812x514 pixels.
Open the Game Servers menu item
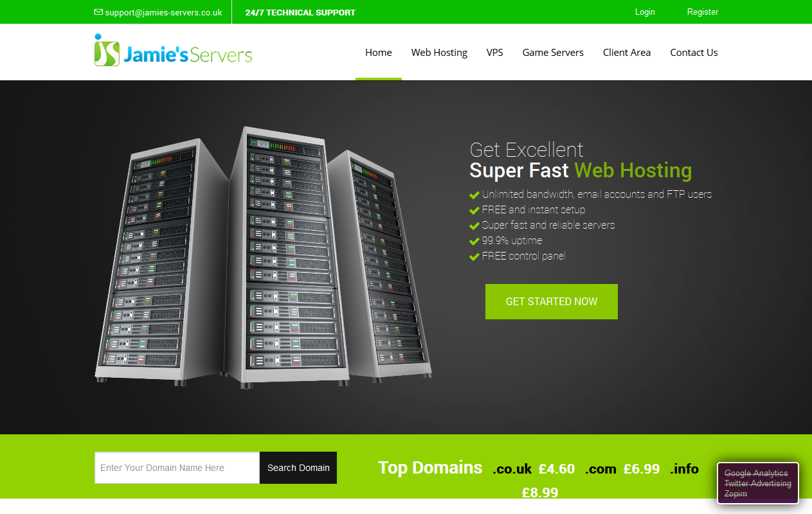(x=553, y=53)
